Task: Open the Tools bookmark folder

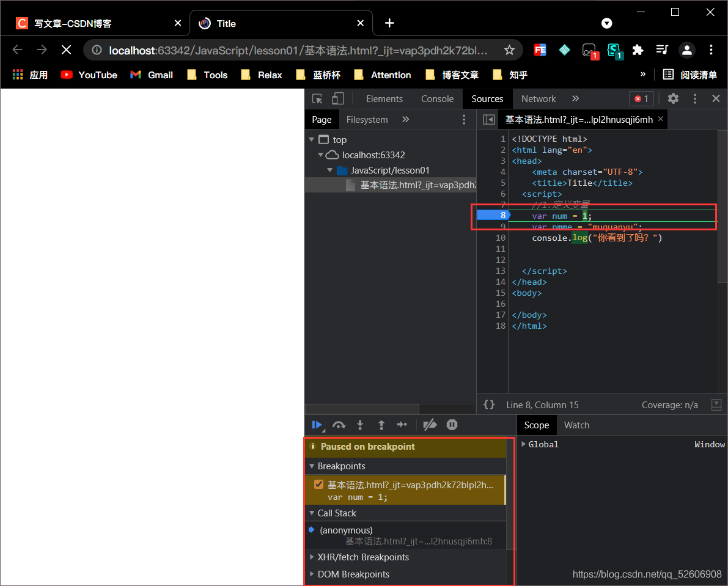Action: (207, 75)
